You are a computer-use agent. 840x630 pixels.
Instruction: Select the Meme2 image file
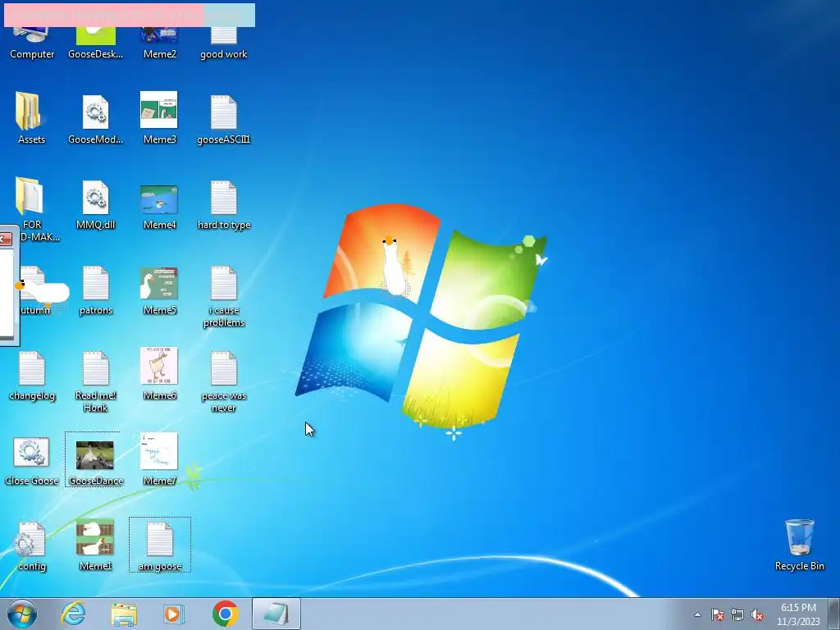pos(159,43)
